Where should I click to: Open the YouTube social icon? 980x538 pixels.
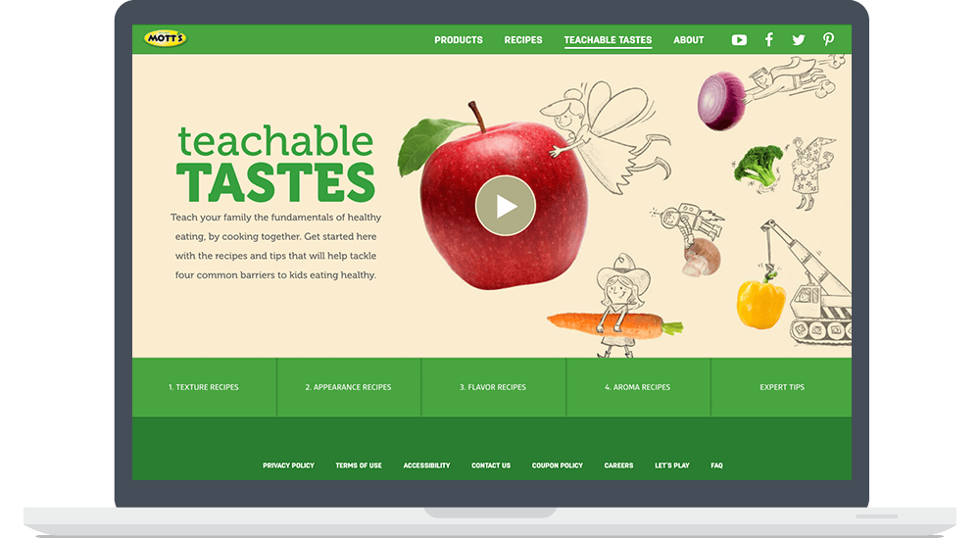739,40
